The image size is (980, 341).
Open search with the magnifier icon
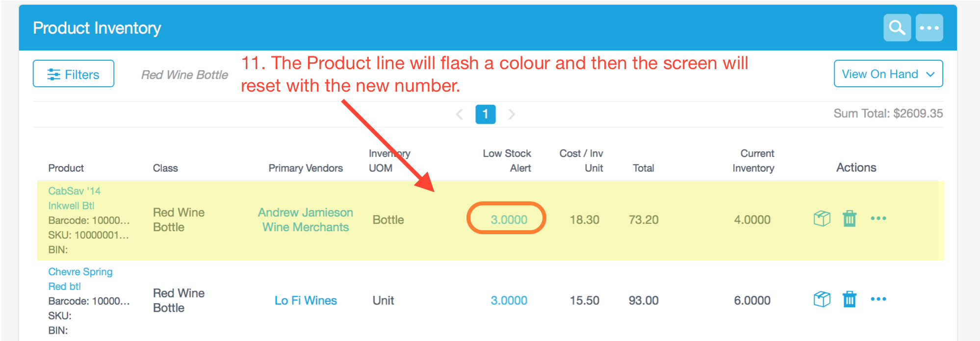coord(897,28)
